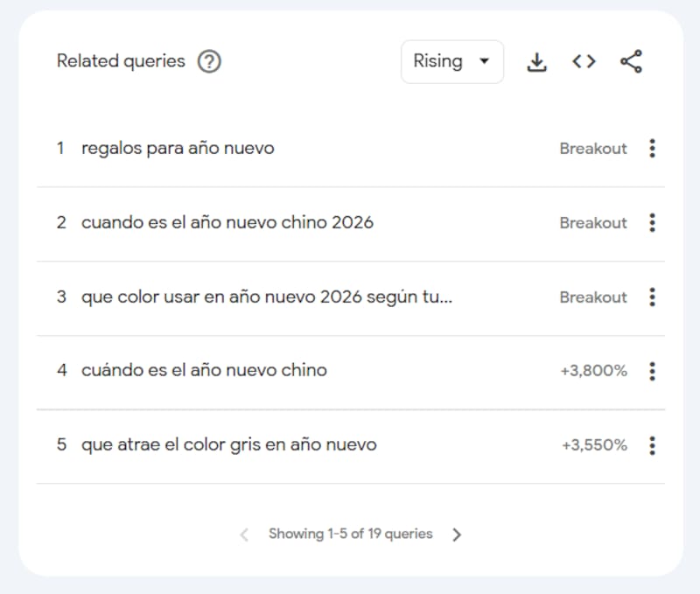The image size is (700, 594).
Task: Expand the Rising sort dropdown
Action: pyautogui.click(x=451, y=62)
